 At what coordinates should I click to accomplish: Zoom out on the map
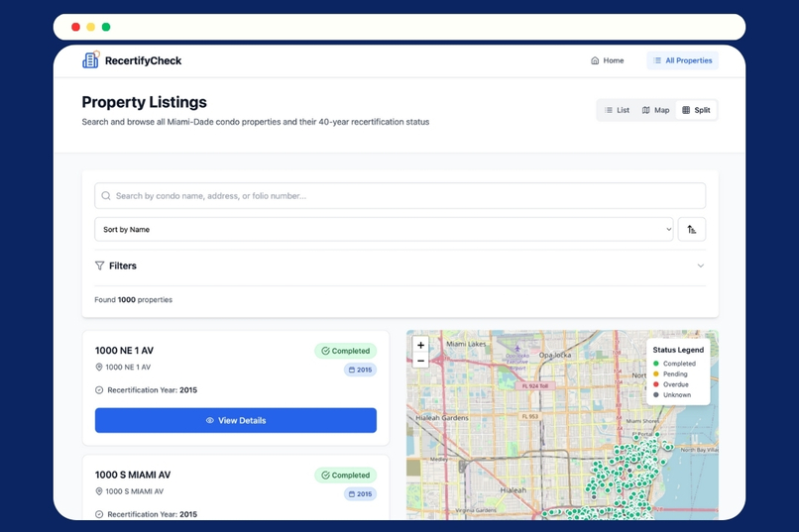(420, 361)
